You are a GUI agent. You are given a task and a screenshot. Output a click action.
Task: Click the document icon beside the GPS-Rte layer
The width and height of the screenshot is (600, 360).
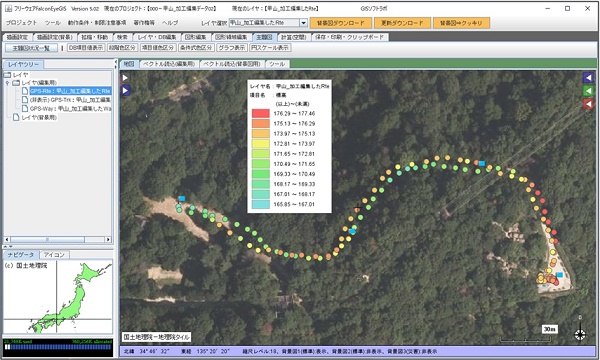tap(24, 91)
